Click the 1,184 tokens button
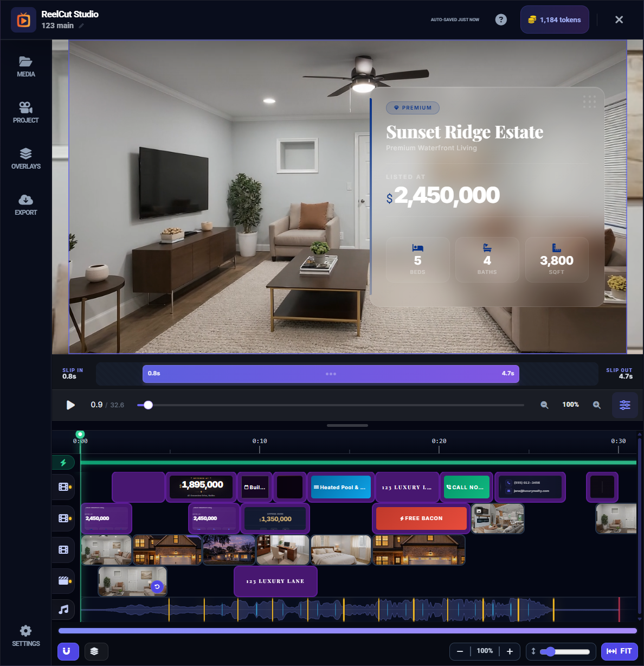The image size is (644, 666). pyautogui.click(x=554, y=19)
